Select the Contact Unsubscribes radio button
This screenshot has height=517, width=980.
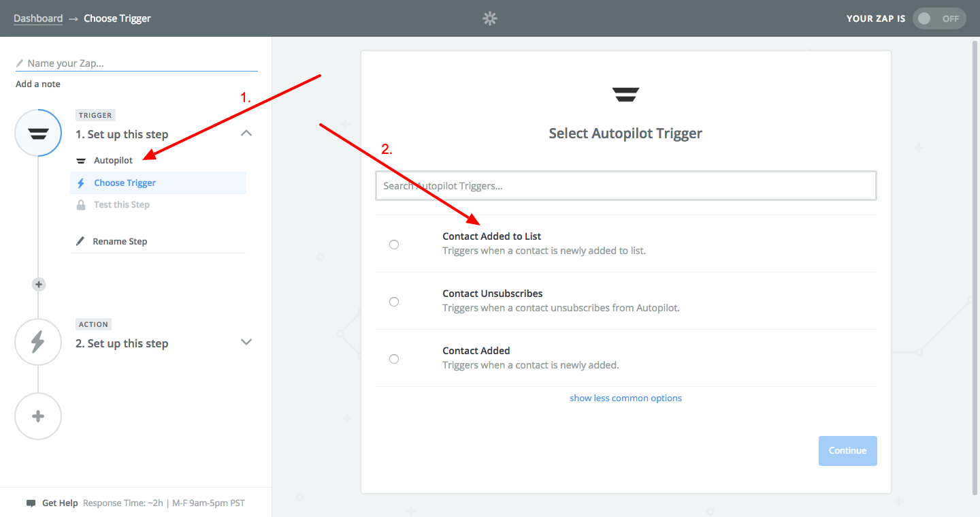point(394,301)
